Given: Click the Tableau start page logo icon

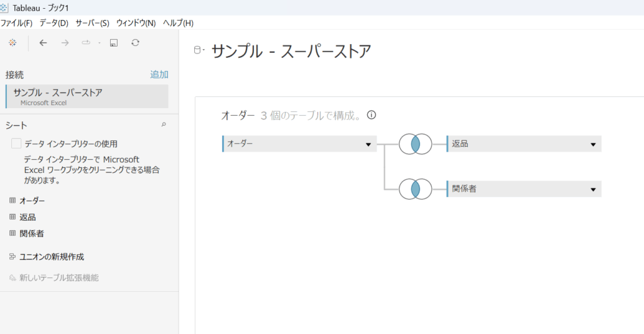Looking at the screenshot, I should [x=13, y=43].
